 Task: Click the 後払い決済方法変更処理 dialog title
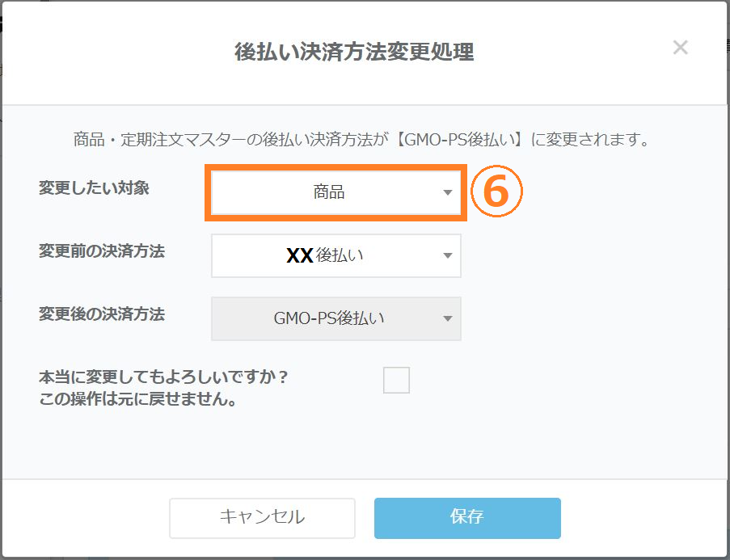click(x=354, y=53)
